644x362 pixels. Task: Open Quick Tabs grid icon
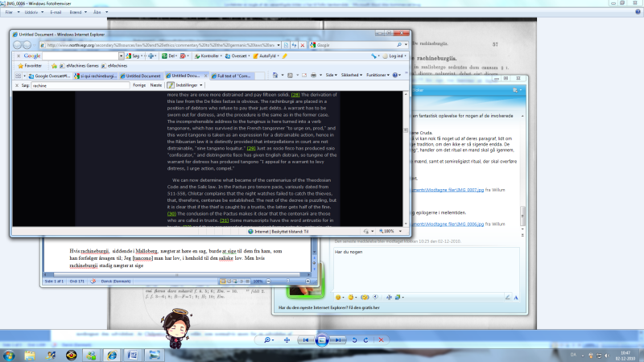click(x=18, y=76)
